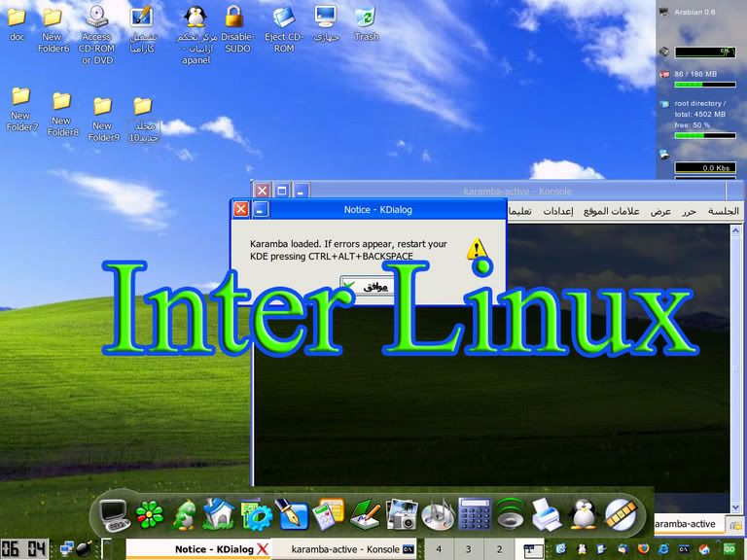747x560 pixels.
Task: Open the green penguin messenger icon in the dock
Action: [184, 514]
